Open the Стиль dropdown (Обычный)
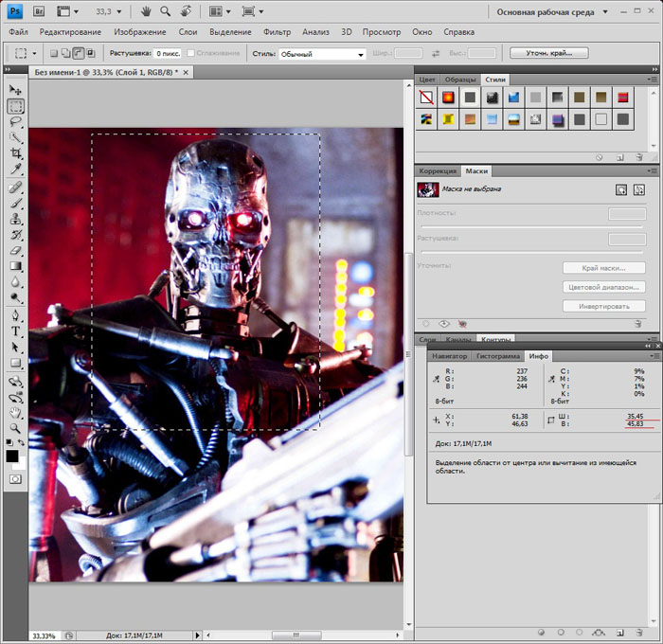Viewport: 663px width, 644px height. tap(322, 54)
